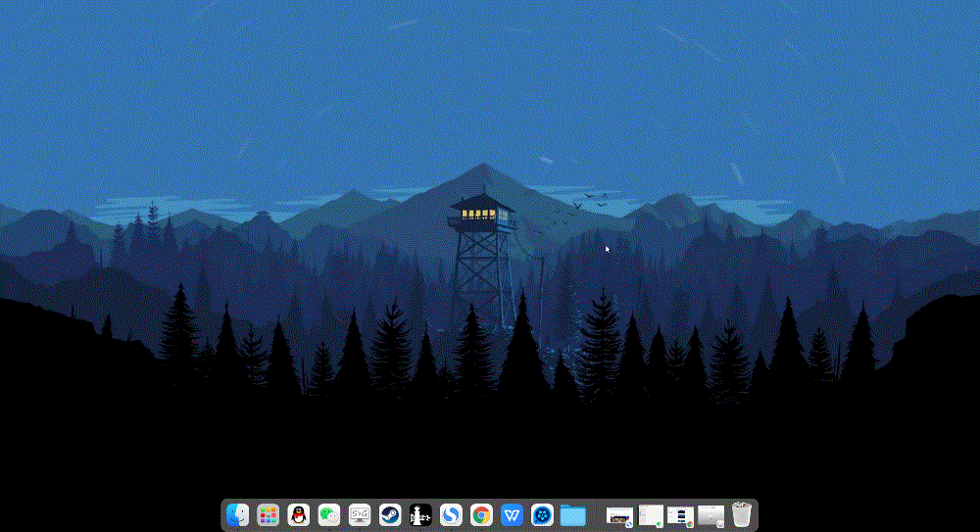Open WPS Office from the dock

point(512,515)
